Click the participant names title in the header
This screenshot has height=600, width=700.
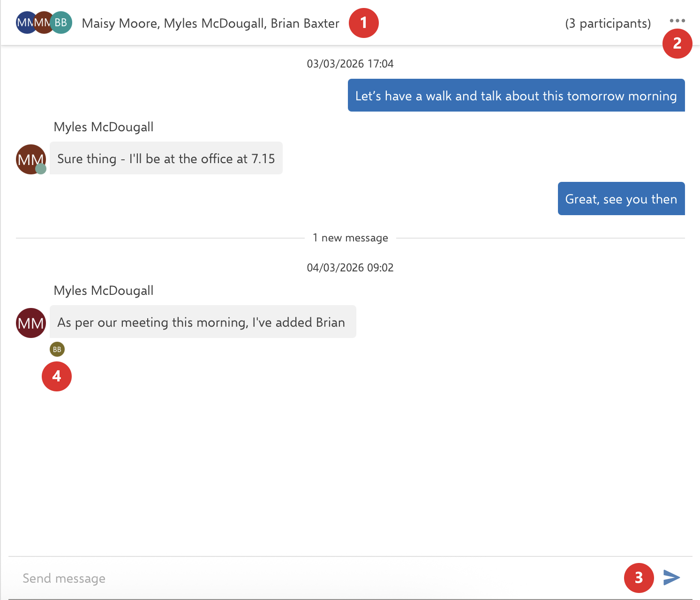211,23
